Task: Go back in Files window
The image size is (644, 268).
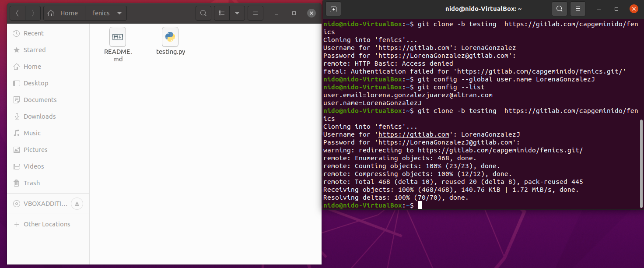Action: coord(17,13)
